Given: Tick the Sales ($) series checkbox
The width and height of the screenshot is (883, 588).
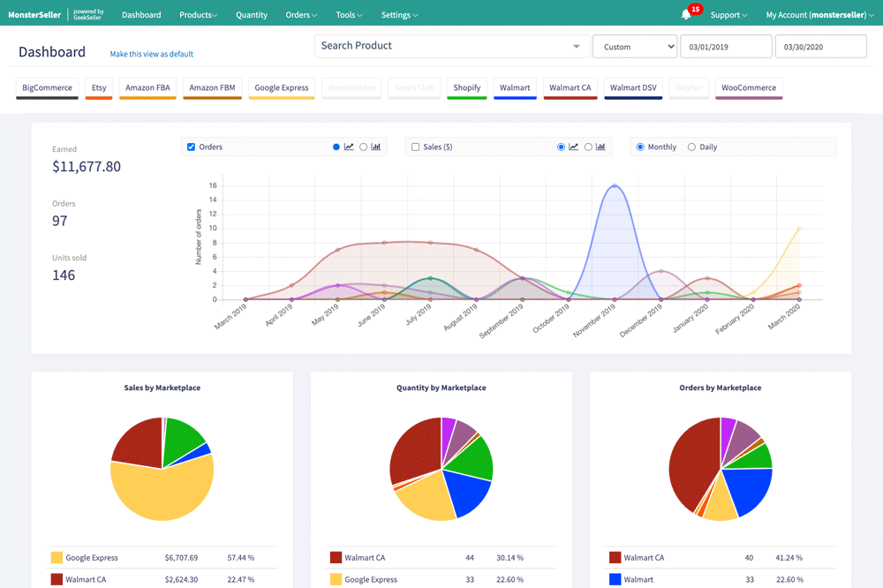Looking at the screenshot, I should point(416,147).
